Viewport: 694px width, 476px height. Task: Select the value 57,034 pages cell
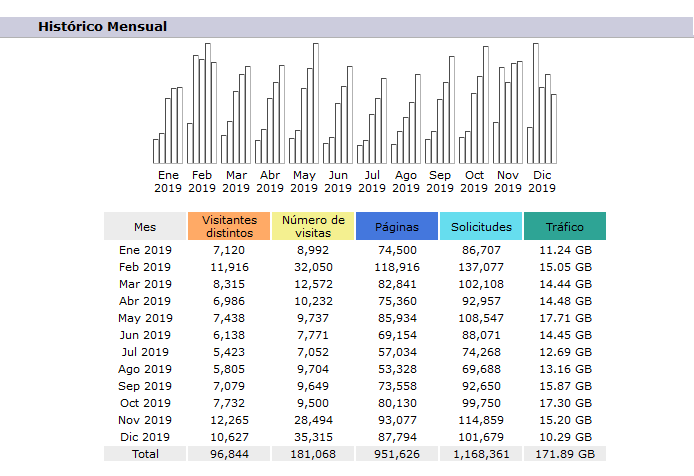397,352
